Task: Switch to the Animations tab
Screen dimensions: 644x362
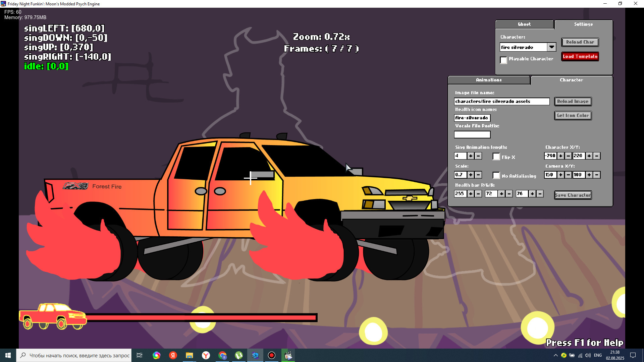Action: pyautogui.click(x=488, y=80)
